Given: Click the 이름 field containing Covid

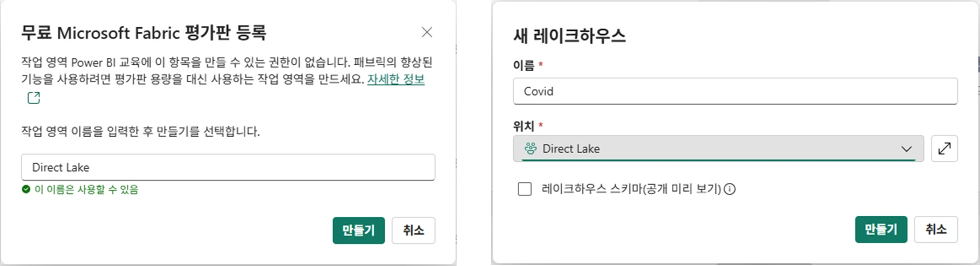Looking at the screenshot, I should (x=735, y=91).
